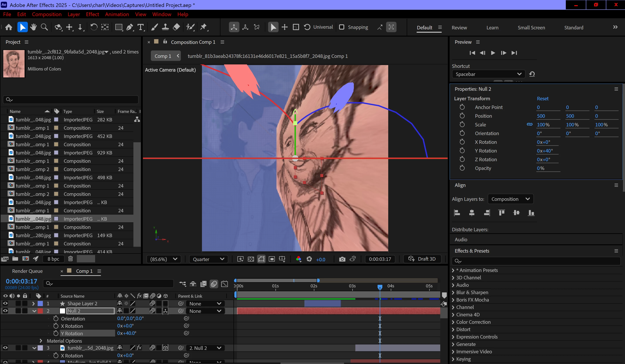The image size is (625, 364).
Task: Select the Zoom magnifier tool
Action: tap(44, 27)
